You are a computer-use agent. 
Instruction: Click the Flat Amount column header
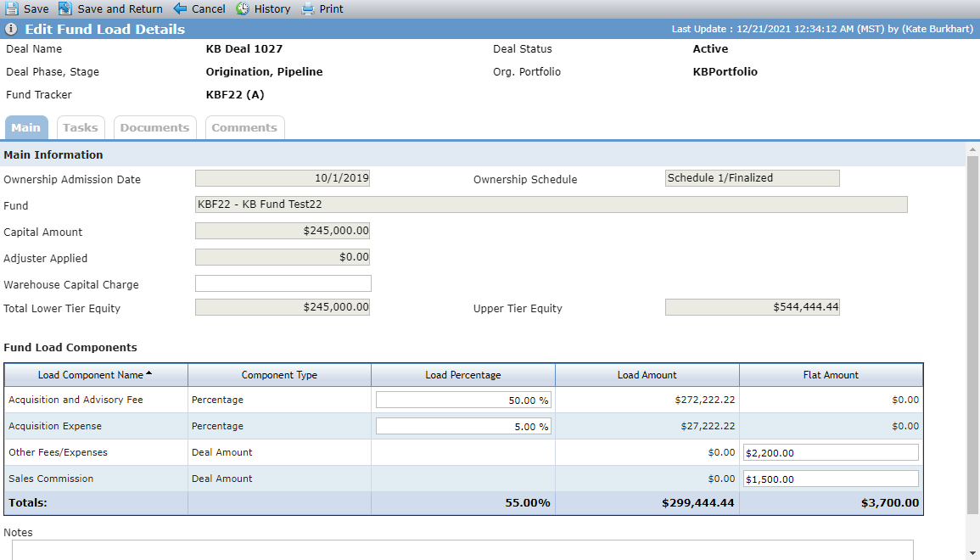[x=831, y=375]
